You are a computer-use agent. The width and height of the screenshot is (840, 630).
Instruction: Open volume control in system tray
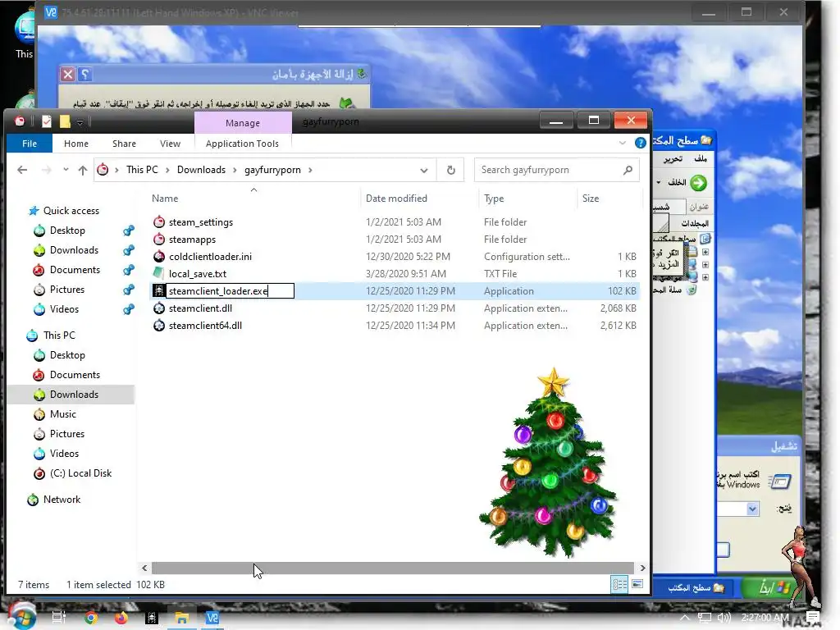[x=724, y=618]
